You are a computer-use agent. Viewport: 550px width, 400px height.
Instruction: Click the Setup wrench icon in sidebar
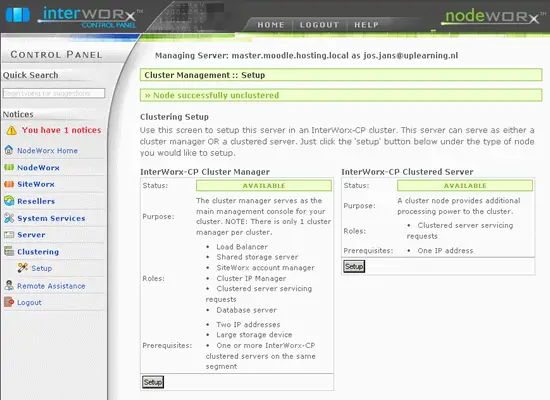pos(22,268)
